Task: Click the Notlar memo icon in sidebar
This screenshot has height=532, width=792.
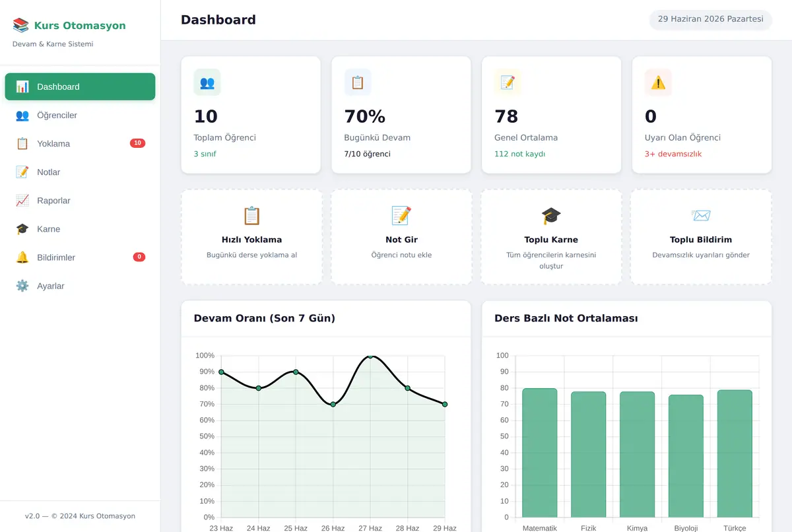Action: coord(22,172)
